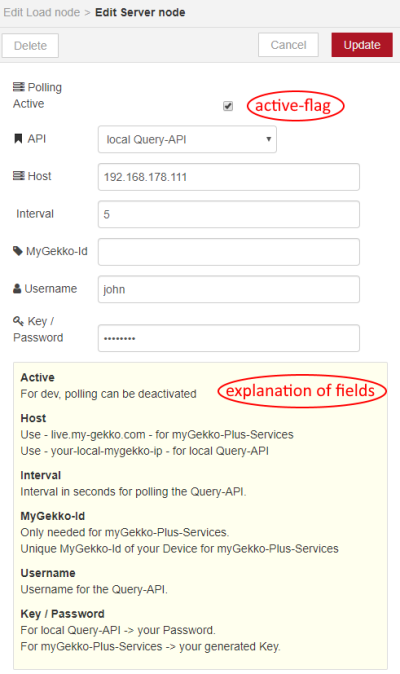Image resolution: width=400 pixels, height=674 pixels.
Task: Click the Username field containing john
Action: 229,289
